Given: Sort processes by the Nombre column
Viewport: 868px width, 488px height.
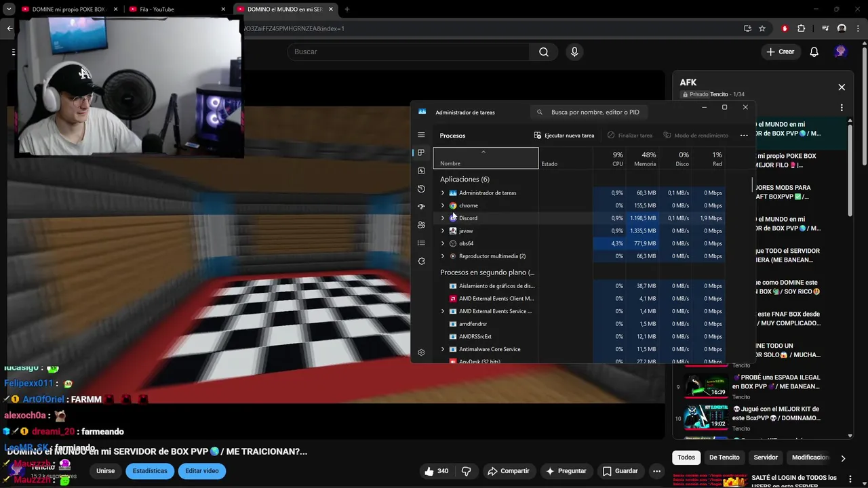Looking at the screenshot, I should 486,158.
